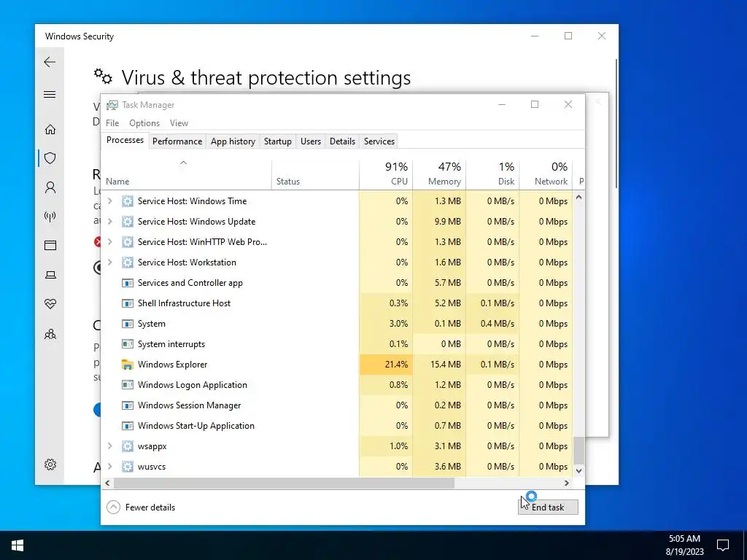
Task: Switch to the Performance tab
Action: click(x=177, y=141)
